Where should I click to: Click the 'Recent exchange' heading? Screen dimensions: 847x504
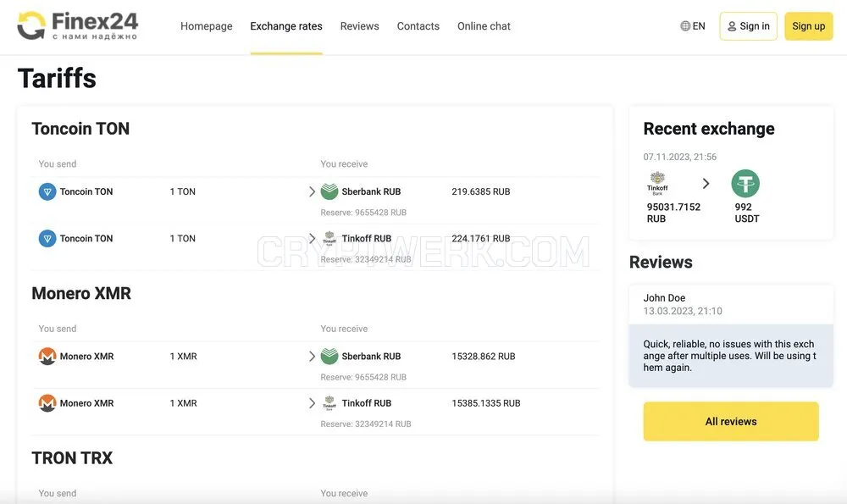(x=709, y=129)
